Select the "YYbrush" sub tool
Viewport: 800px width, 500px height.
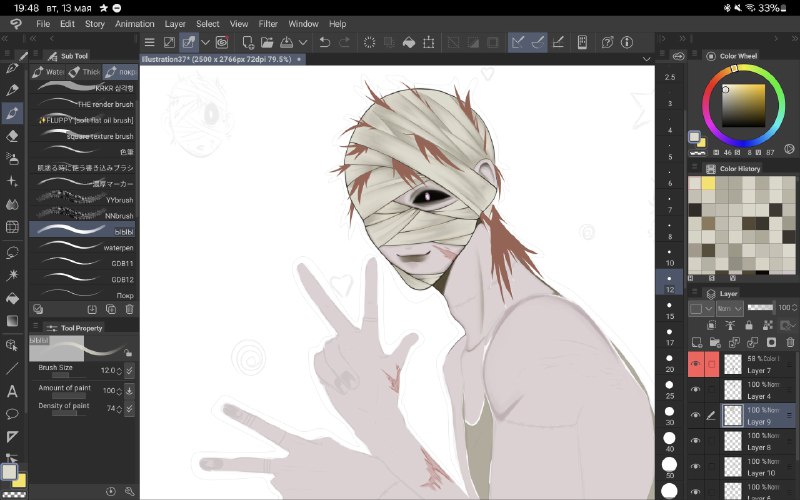[x=83, y=199]
